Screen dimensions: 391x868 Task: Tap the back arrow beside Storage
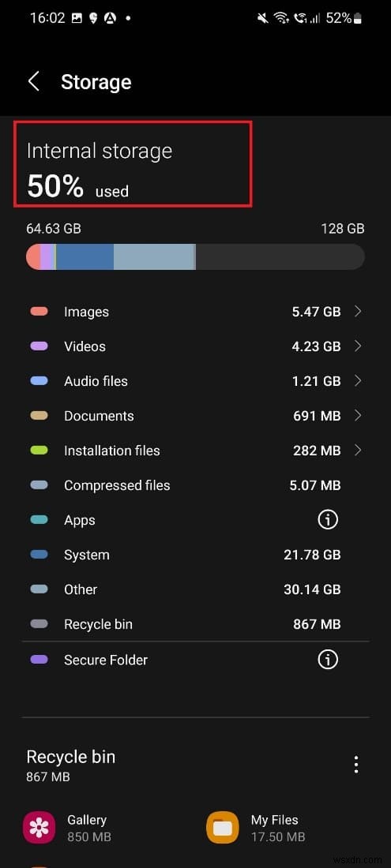point(34,81)
